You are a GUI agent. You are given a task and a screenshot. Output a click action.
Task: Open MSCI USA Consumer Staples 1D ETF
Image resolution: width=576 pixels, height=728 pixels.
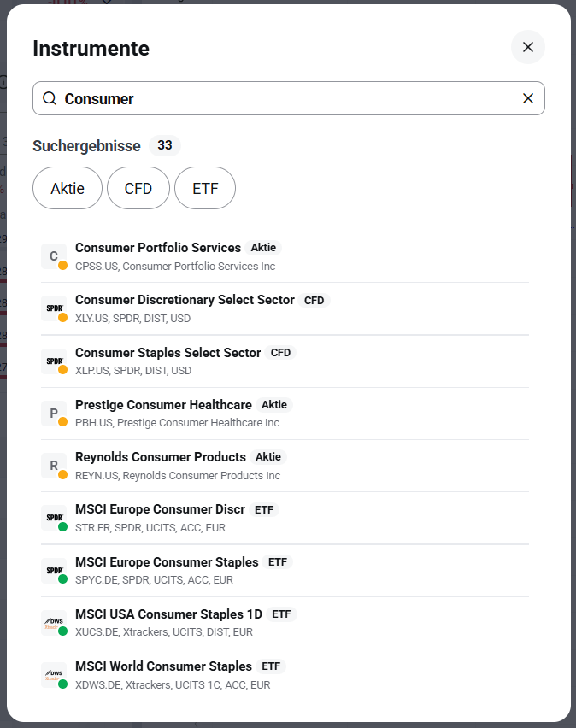point(285,623)
